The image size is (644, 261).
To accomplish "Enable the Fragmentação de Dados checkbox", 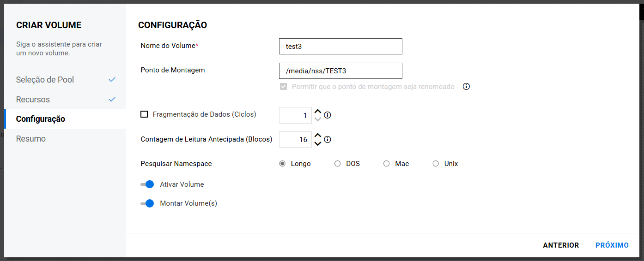I will pos(144,114).
